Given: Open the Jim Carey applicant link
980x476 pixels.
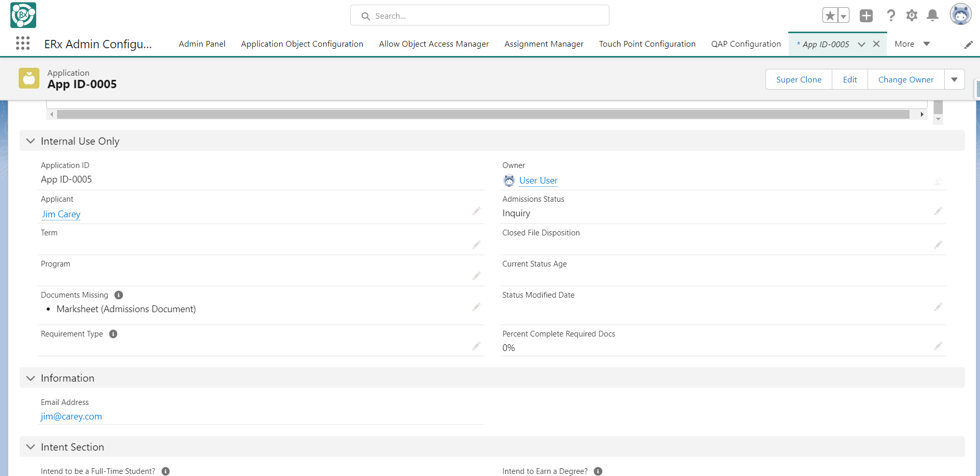Looking at the screenshot, I should coord(61,214).
